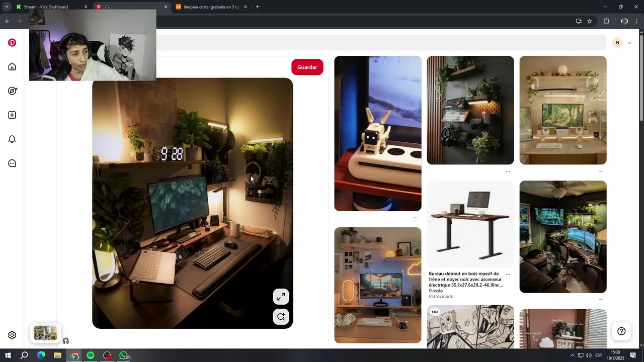
Task: Open the N profile avatar on Pinterest
Action: (x=617, y=43)
